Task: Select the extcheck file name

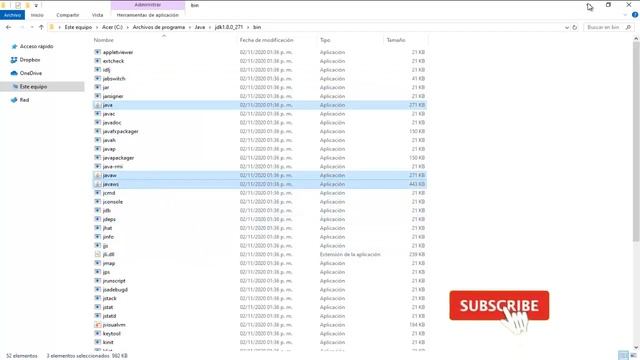Action: (113, 61)
